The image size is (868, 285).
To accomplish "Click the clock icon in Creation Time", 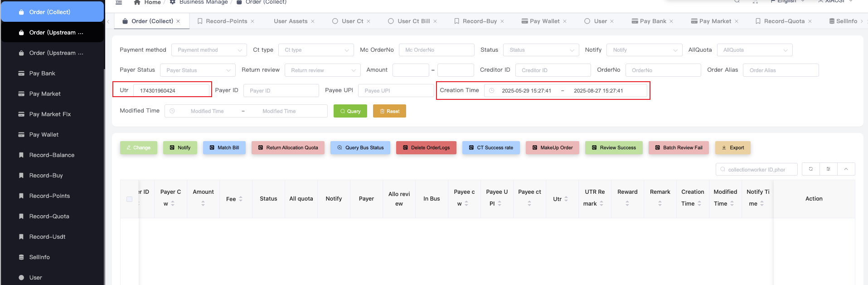I will [x=491, y=91].
